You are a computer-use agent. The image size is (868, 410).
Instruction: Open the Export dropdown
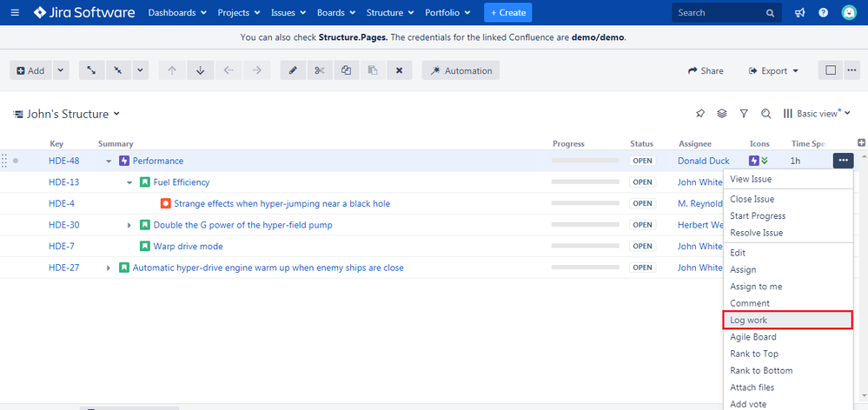pos(773,70)
